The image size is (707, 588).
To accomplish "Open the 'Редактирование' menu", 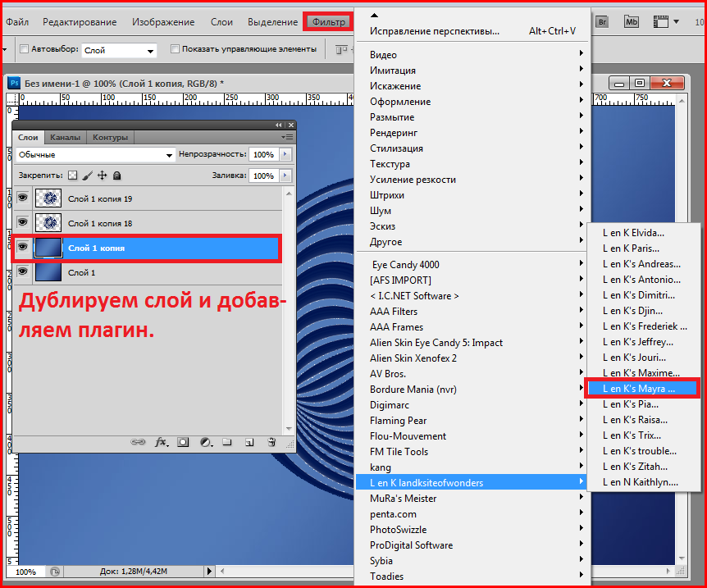I will [80, 21].
